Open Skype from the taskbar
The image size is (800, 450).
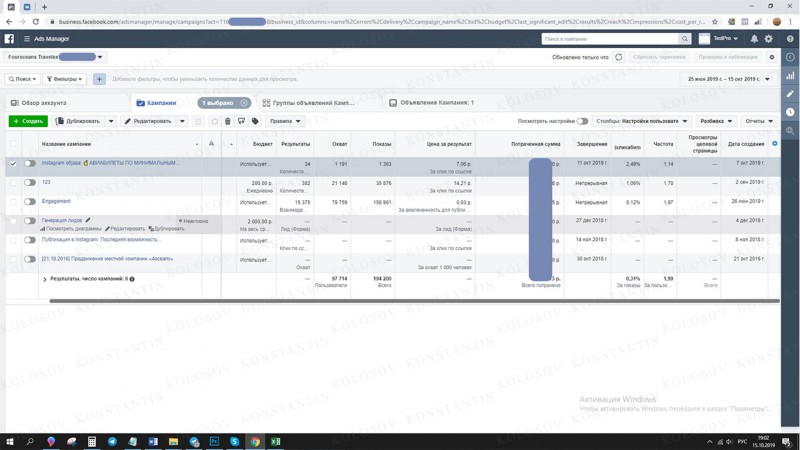pos(235,441)
